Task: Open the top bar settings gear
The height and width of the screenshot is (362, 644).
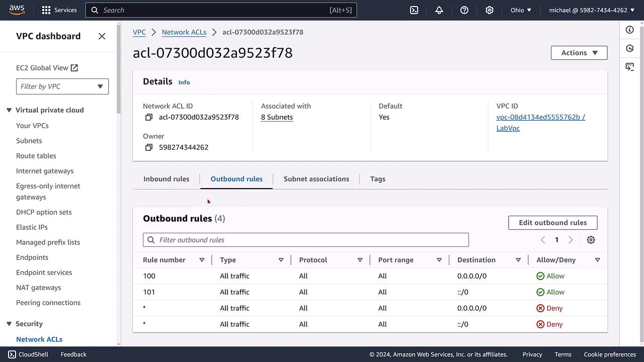Action: pyautogui.click(x=490, y=10)
